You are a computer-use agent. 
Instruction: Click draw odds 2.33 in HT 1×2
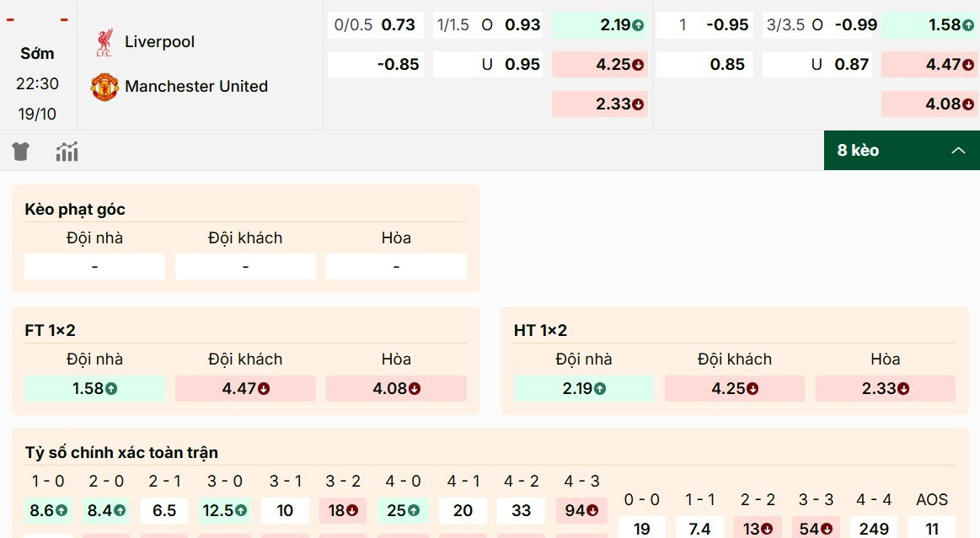pyautogui.click(x=885, y=388)
